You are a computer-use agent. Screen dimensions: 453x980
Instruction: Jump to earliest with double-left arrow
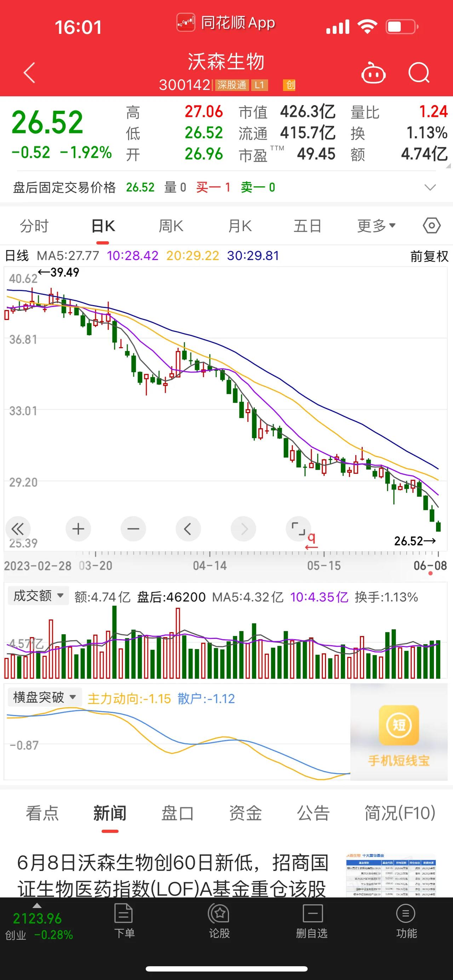[x=17, y=529]
